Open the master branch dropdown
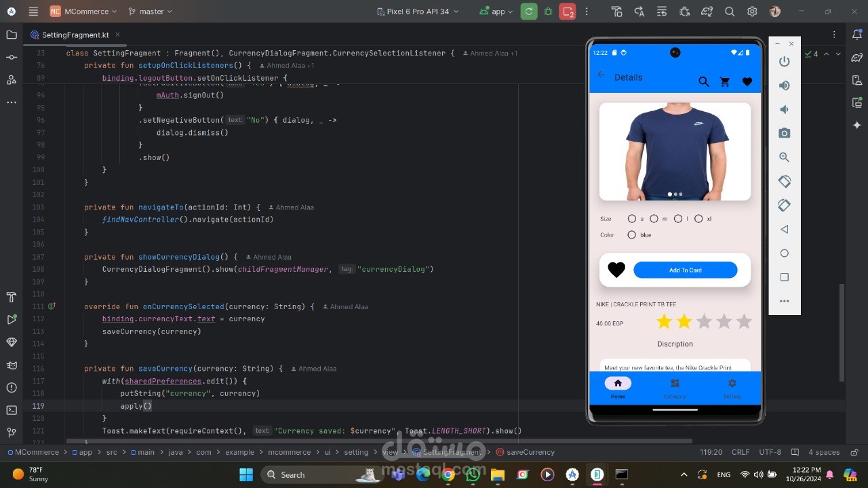 [x=150, y=12]
